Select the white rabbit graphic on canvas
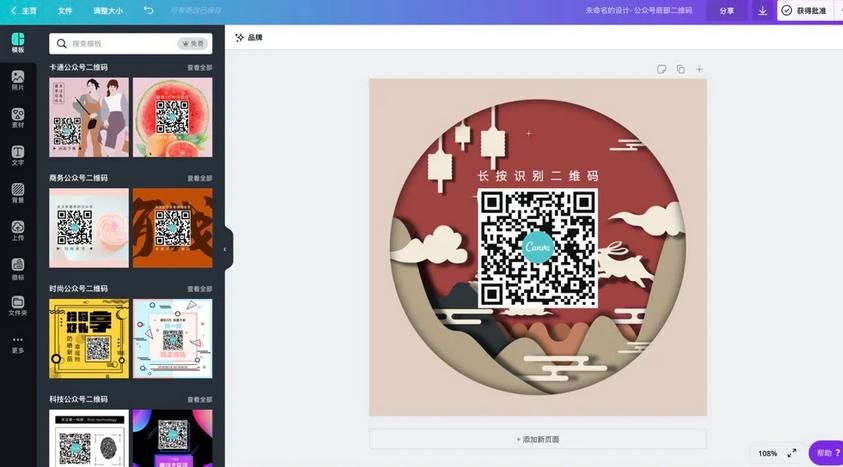 tap(625, 266)
